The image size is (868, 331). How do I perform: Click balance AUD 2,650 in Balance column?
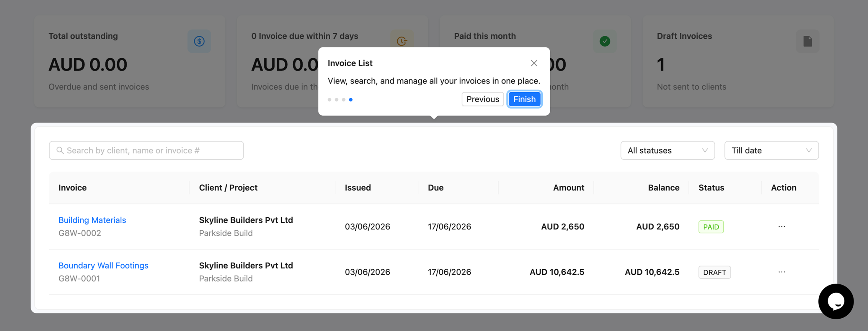coord(657,227)
